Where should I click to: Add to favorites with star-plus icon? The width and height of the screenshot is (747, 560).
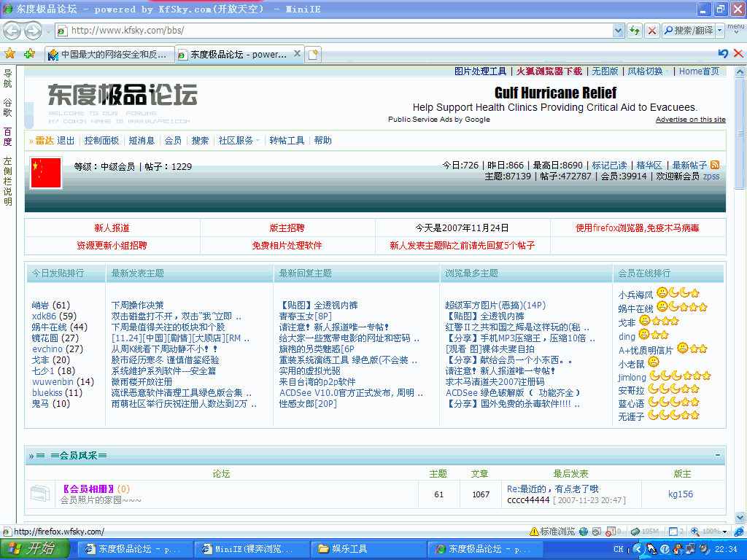coord(29,53)
